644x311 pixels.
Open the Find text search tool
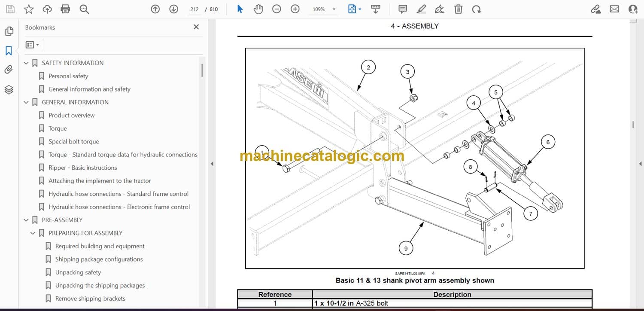coord(84,9)
